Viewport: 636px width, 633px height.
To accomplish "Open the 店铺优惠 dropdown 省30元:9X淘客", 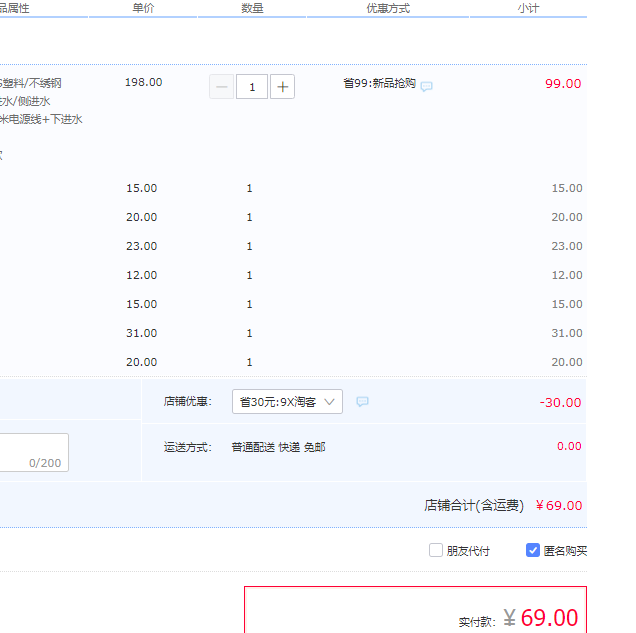I will (287, 401).
